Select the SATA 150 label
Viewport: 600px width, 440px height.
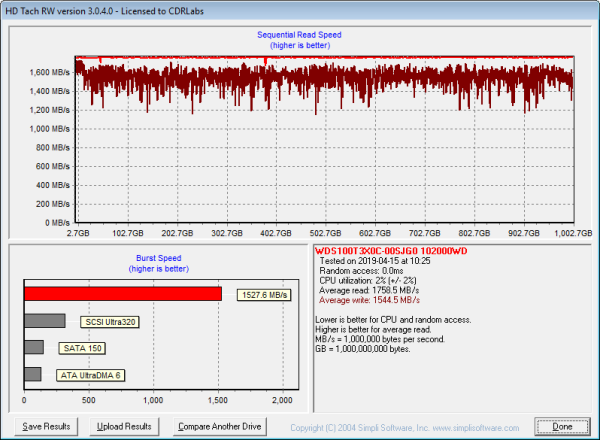point(82,349)
